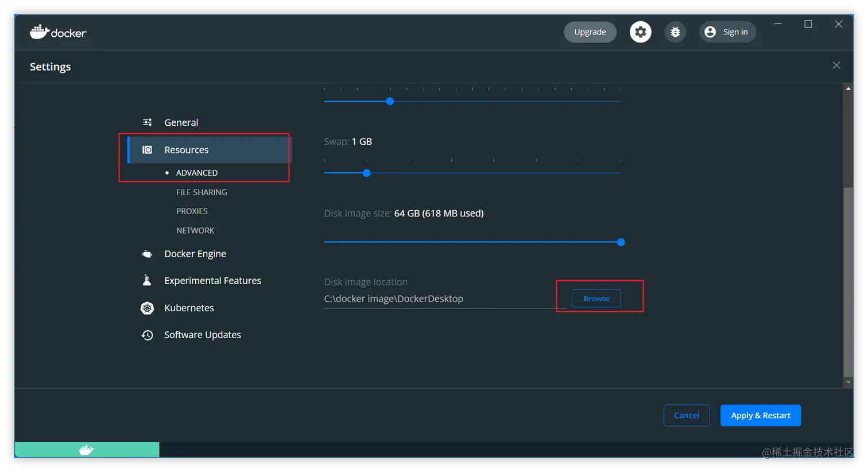Click the Docker Engine whale icon
The image size is (868, 472).
coord(148,254)
